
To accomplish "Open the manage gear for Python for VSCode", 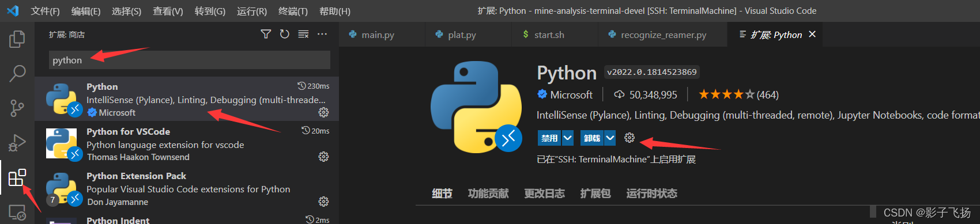I will 323,157.
